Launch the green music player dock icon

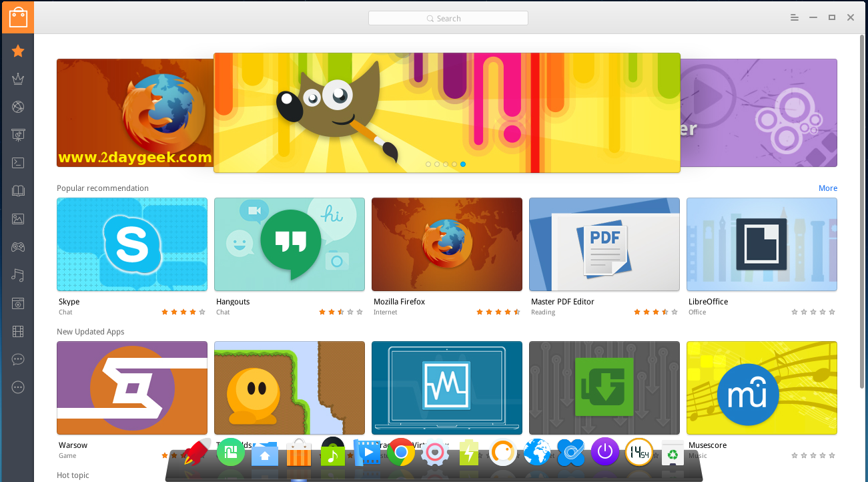point(332,453)
